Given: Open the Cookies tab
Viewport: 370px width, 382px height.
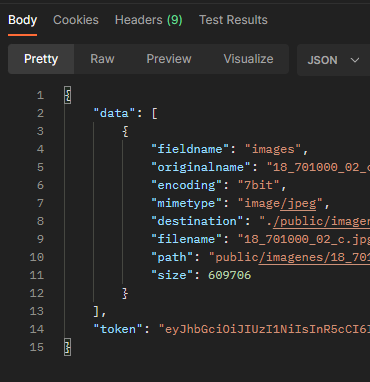Looking at the screenshot, I should 76,20.
